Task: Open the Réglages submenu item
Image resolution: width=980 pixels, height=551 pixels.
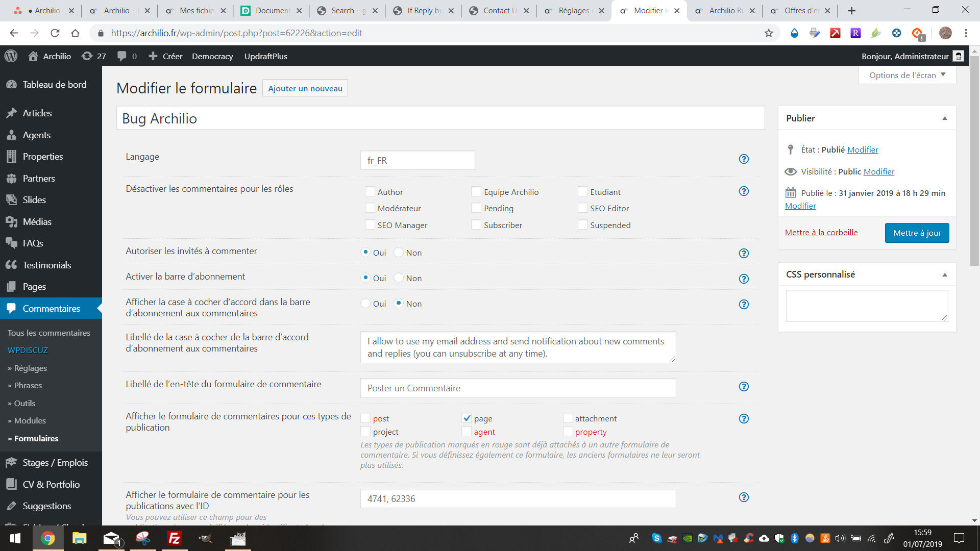Action: [30, 368]
